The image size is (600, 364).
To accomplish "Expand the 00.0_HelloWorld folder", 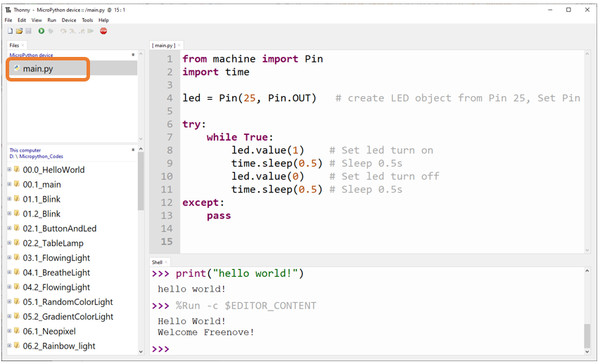I will pyautogui.click(x=10, y=169).
